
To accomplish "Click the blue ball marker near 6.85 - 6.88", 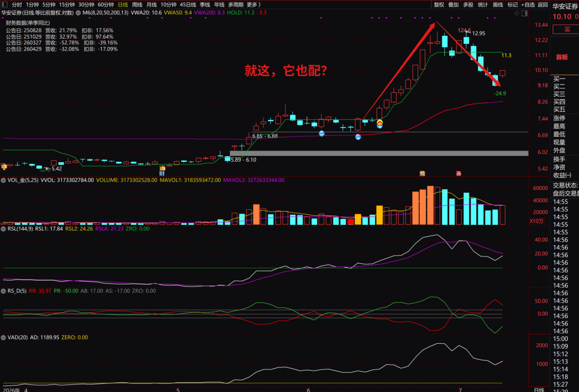I will (x=322, y=133).
